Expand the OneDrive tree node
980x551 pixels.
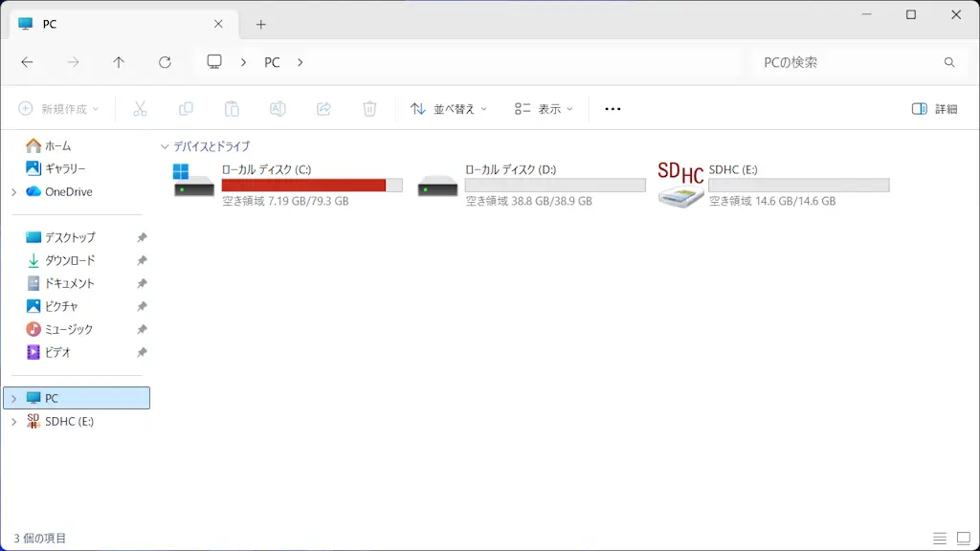(x=13, y=192)
